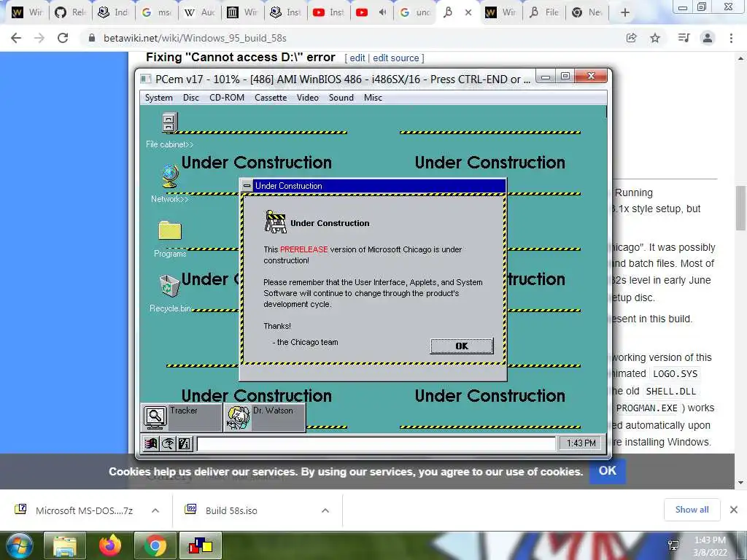Open the Build 58s.iso download

click(x=231, y=510)
